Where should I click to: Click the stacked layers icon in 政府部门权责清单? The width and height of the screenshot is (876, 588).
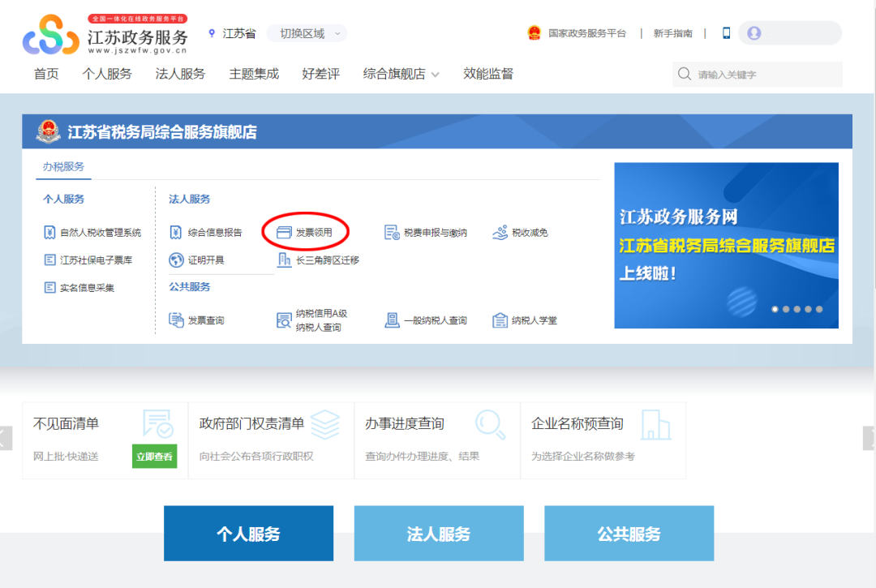(325, 424)
